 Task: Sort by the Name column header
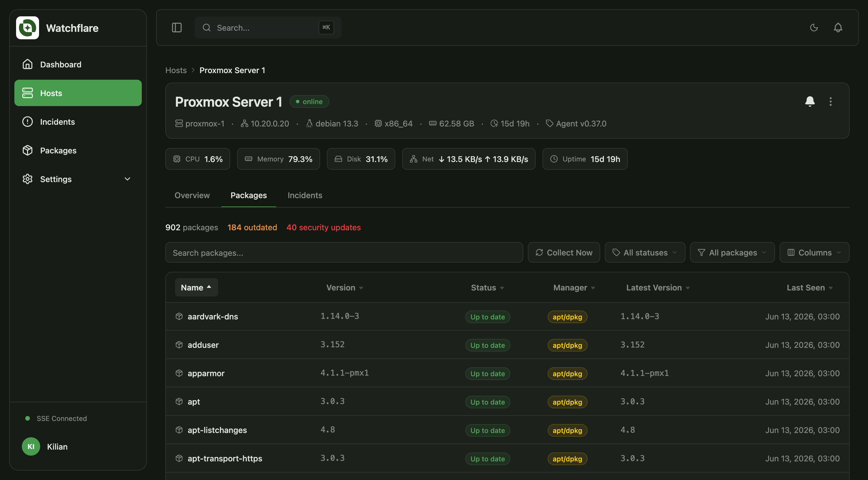pyautogui.click(x=196, y=288)
